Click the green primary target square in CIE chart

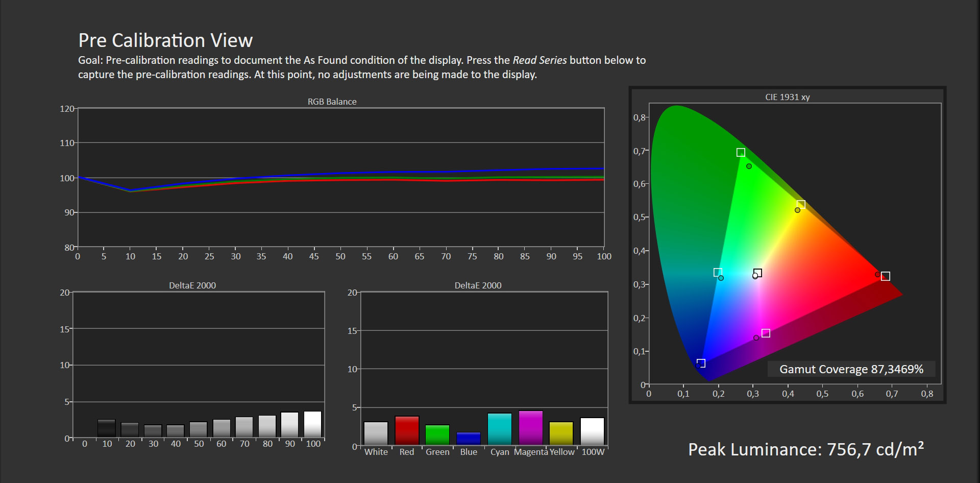pyautogui.click(x=741, y=152)
